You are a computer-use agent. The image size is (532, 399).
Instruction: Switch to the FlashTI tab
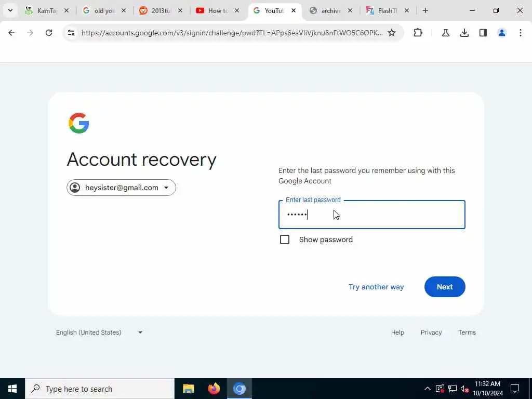(x=387, y=10)
